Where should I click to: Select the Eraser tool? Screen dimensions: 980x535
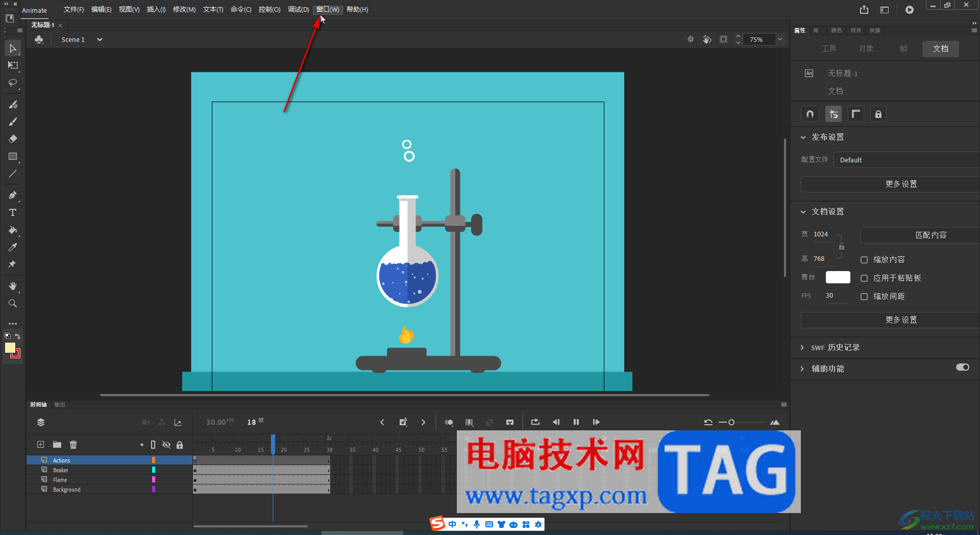click(x=13, y=139)
